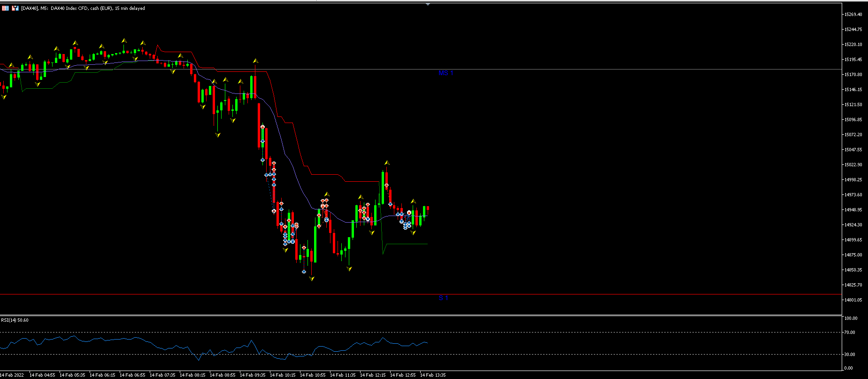The height and width of the screenshot is (379, 868).
Task: Select the "MS 1" level label
Action: click(446, 73)
